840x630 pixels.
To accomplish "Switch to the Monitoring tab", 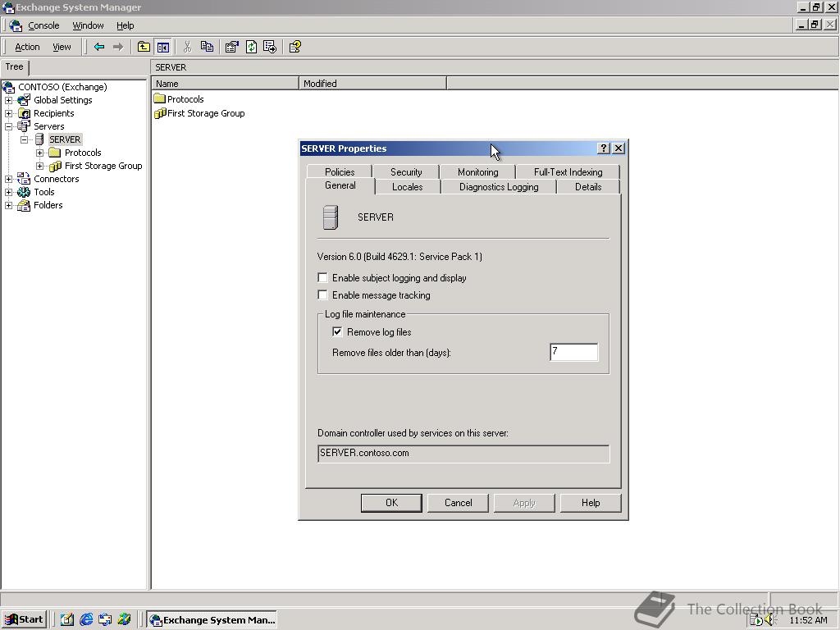I will (478, 172).
